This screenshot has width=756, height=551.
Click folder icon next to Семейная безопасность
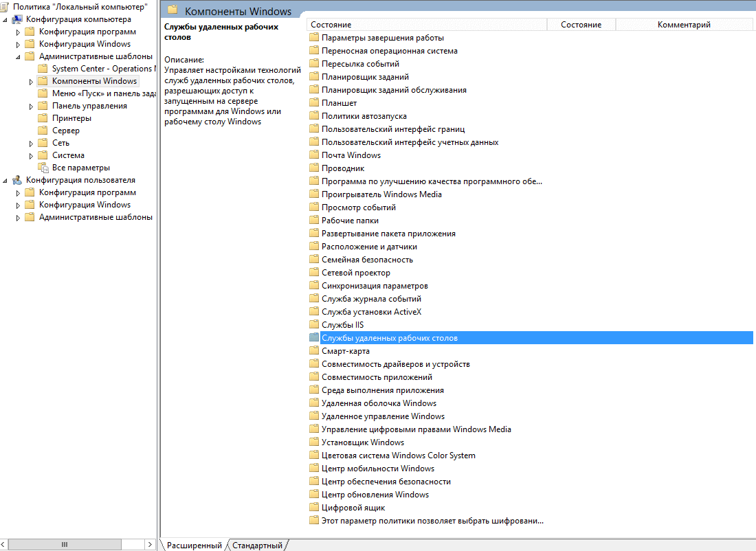tap(314, 259)
